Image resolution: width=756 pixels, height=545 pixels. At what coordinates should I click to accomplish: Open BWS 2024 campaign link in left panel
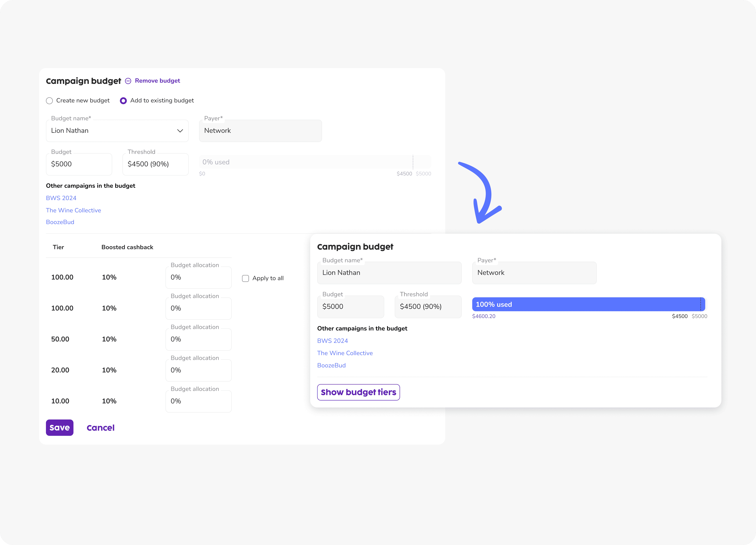click(61, 198)
